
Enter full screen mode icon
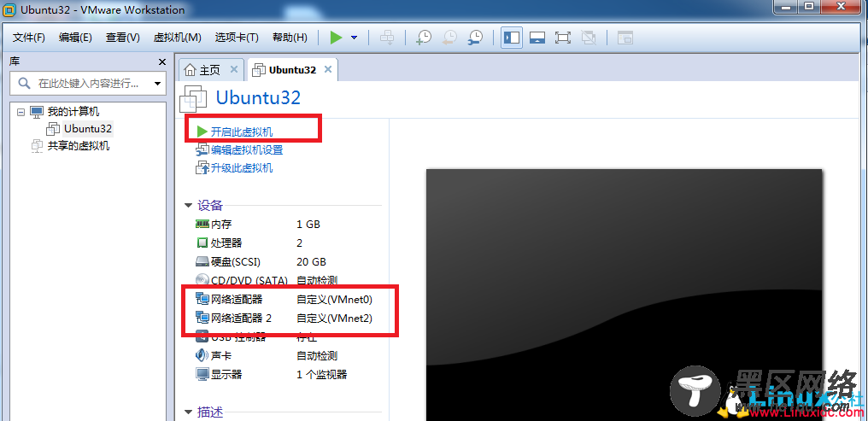563,38
